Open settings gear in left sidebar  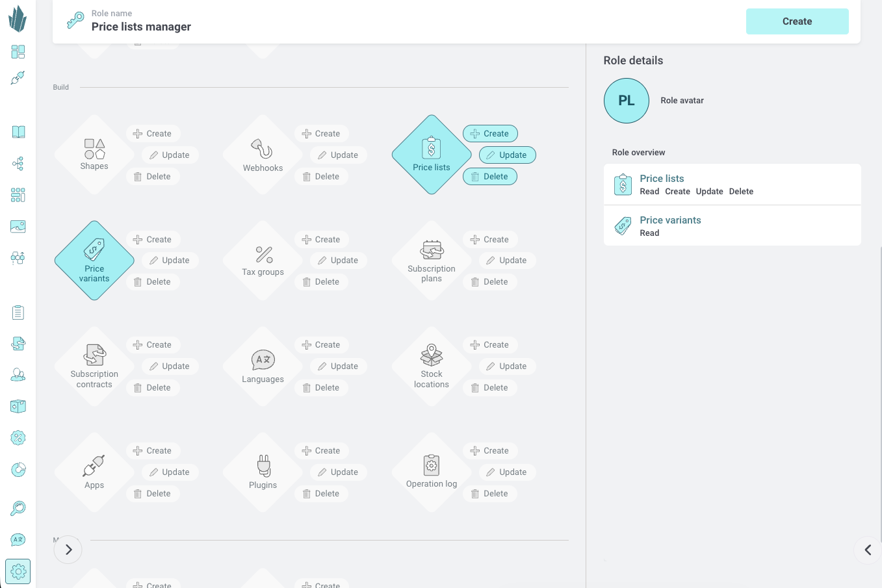18,571
